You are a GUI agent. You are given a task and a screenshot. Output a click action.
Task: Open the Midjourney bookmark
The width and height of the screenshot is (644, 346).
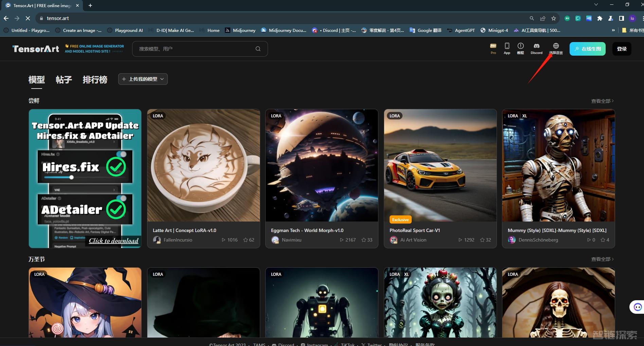coord(240,30)
